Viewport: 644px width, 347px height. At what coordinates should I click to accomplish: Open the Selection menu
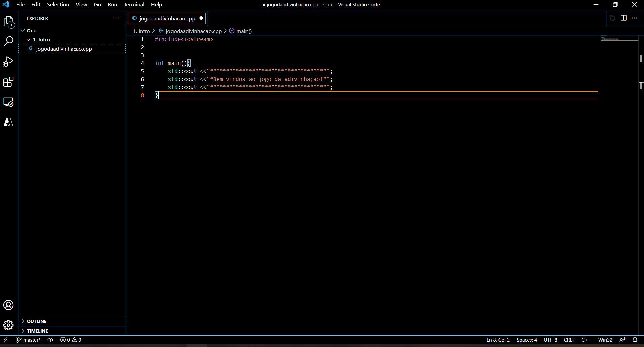tap(58, 4)
